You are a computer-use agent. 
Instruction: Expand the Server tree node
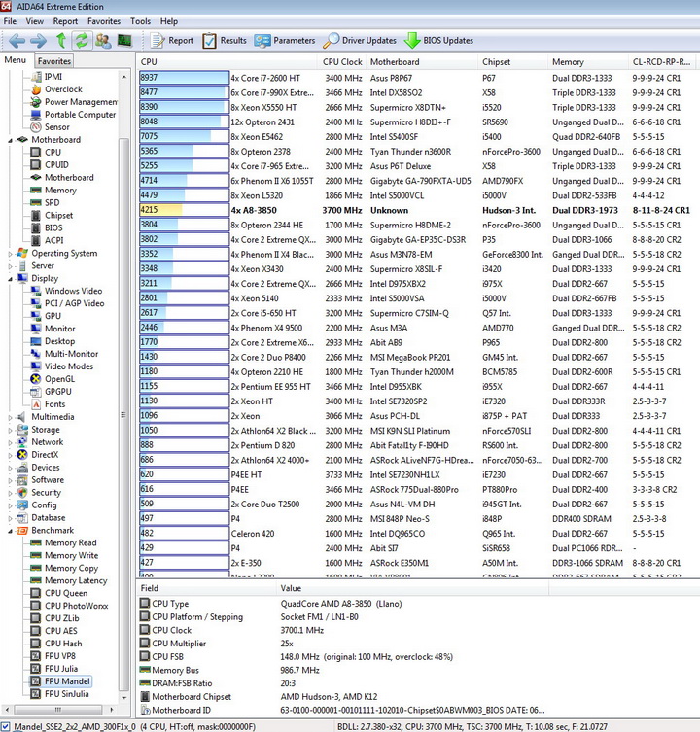tap(10, 266)
